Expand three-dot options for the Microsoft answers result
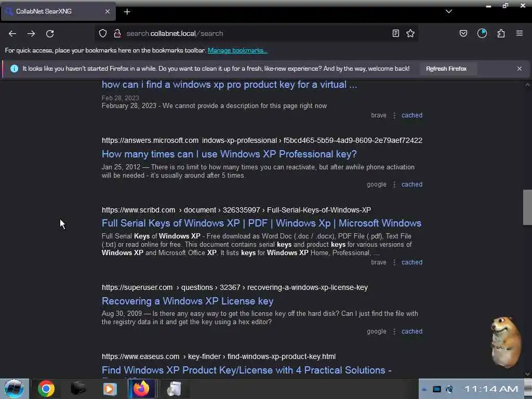The width and height of the screenshot is (532, 399). click(394, 184)
